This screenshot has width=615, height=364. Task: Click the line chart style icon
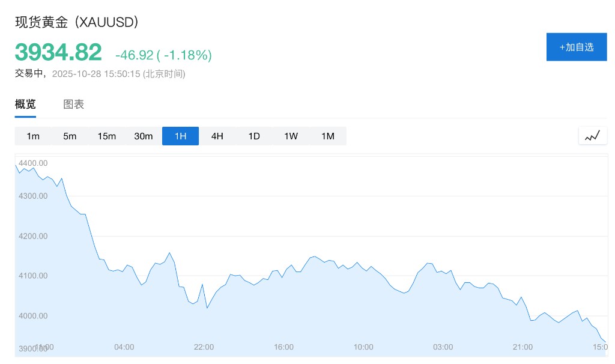coord(592,136)
